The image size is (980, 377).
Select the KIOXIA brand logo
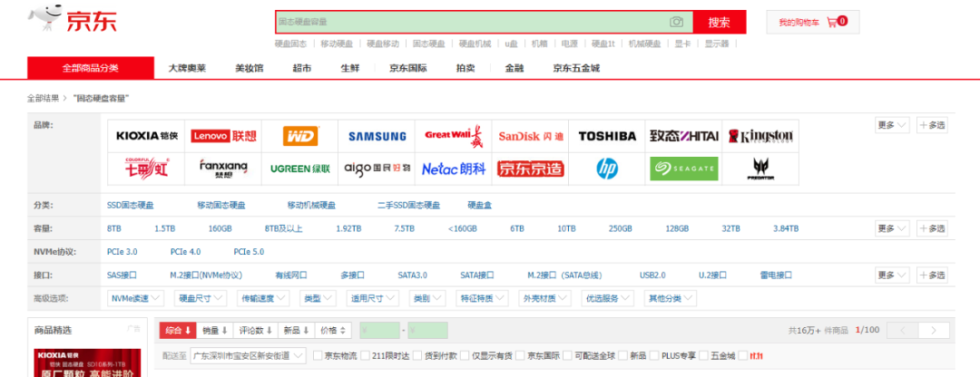pyautogui.click(x=147, y=135)
